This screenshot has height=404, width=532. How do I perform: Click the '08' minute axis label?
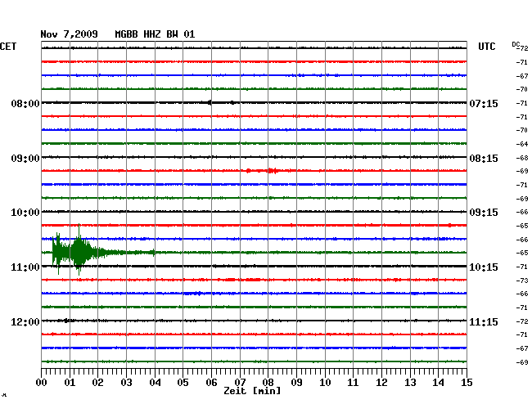point(268,382)
